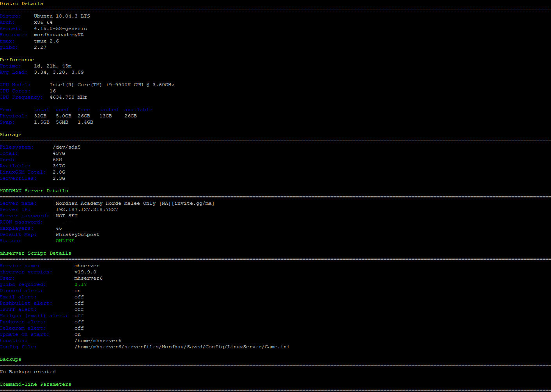This screenshot has width=551, height=392.
Task: Click the "MORDHAU Server Details" heading
Action: [x=34, y=191]
